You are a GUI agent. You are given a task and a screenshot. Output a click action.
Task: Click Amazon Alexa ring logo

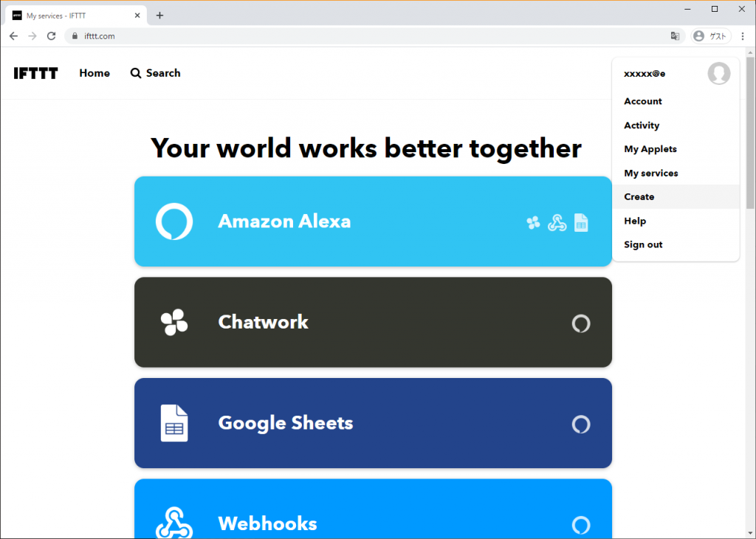click(x=174, y=222)
